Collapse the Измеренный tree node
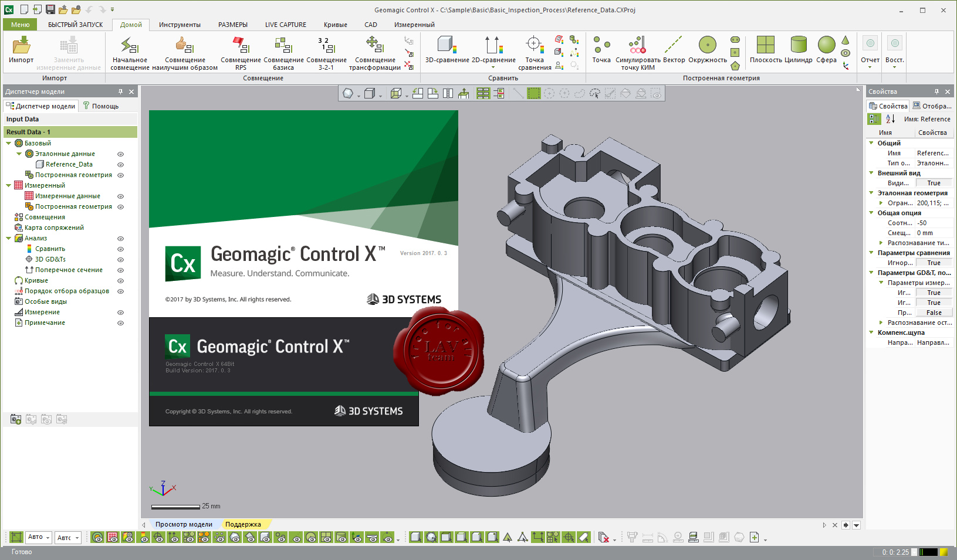 [8, 185]
